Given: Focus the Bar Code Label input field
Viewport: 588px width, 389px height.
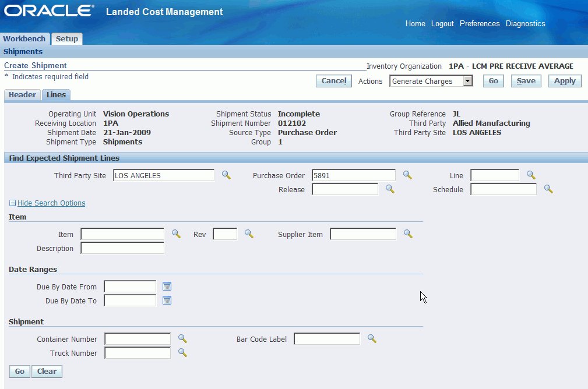Looking at the screenshot, I should [x=327, y=339].
